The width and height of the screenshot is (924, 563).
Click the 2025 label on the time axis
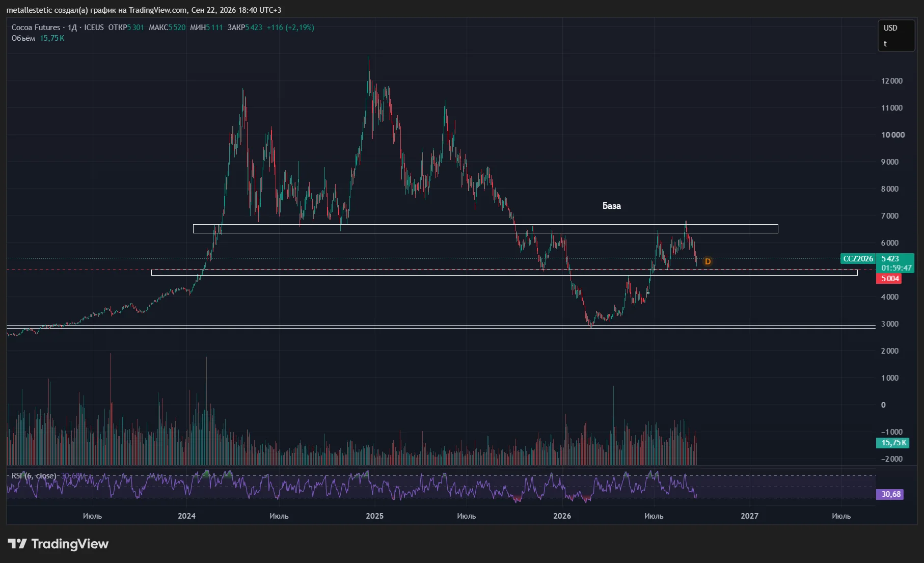tap(374, 516)
